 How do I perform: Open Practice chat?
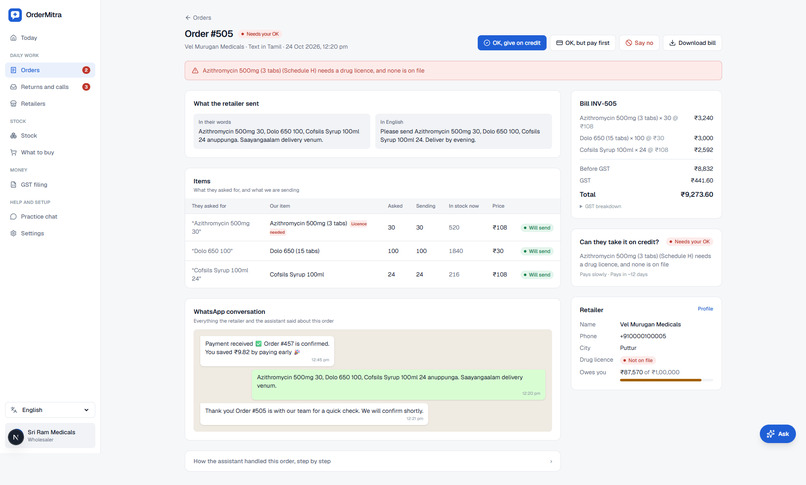pyautogui.click(x=50, y=217)
